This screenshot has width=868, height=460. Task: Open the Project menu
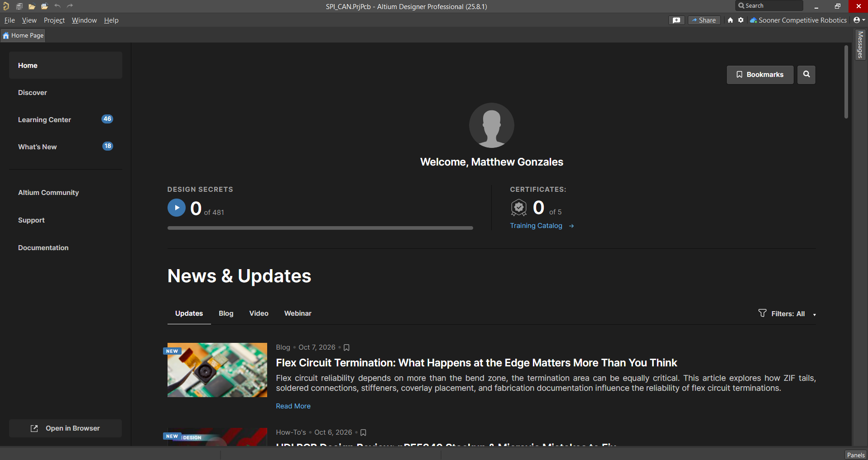click(x=54, y=20)
